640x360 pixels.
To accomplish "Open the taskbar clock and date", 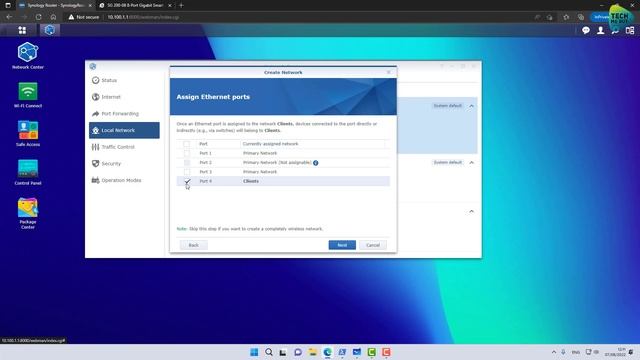I will (x=615, y=352).
